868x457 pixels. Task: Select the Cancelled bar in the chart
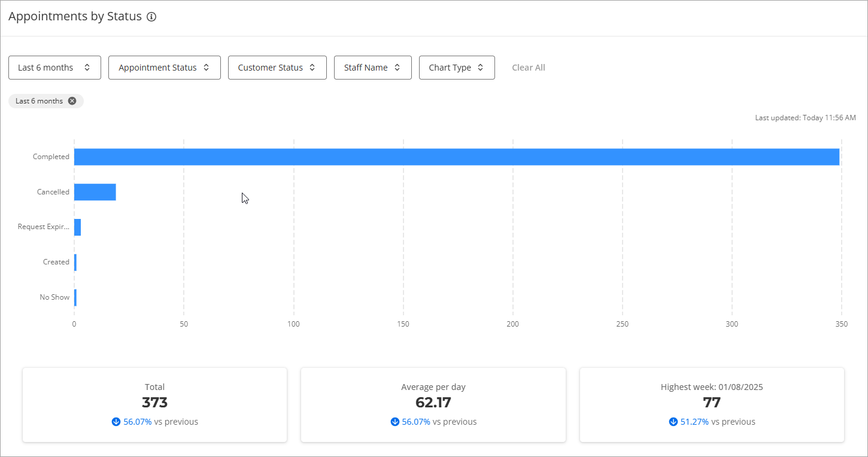pos(95,192)
